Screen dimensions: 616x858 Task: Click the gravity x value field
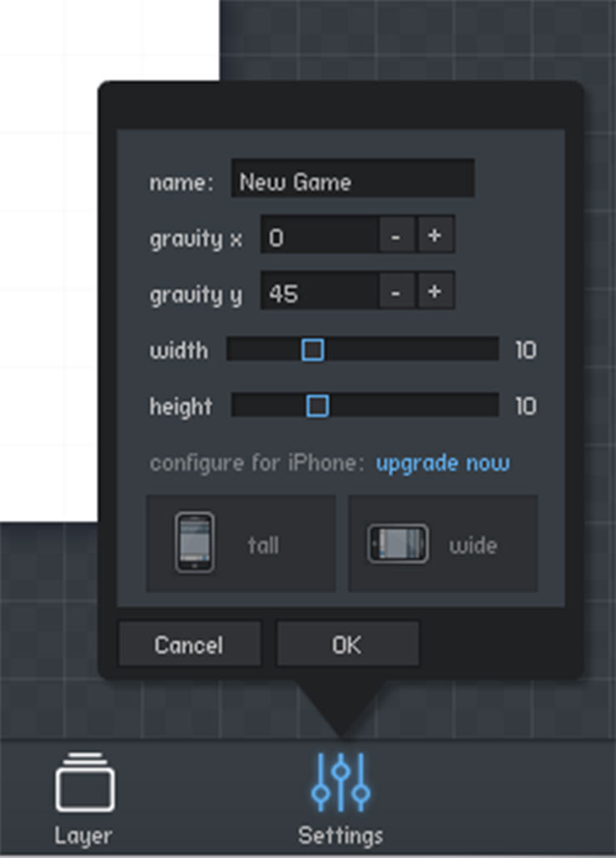pos(319,234)
